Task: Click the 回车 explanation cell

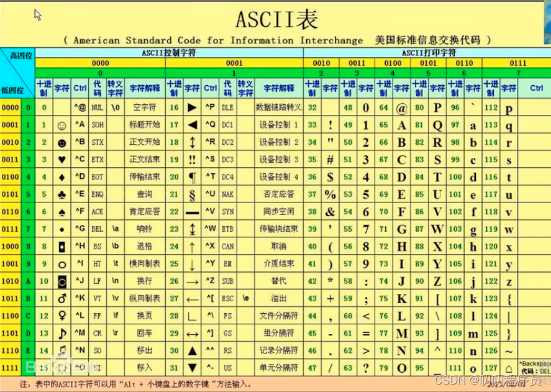Action: 144,333
